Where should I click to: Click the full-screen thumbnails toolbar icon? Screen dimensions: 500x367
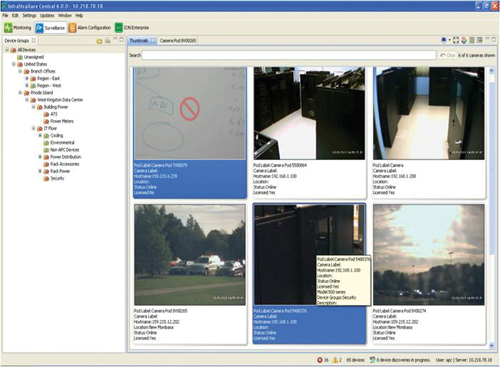pyautogui.click(x=456, y=40)
